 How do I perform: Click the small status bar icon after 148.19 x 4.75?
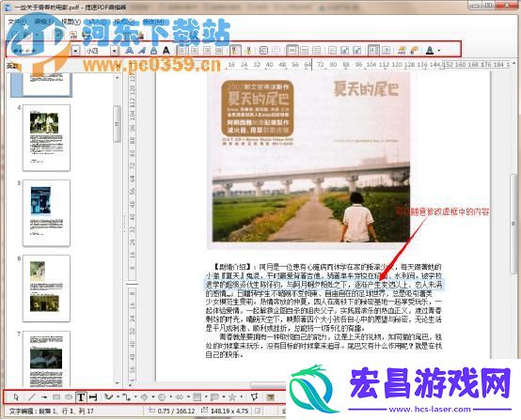(x=258, y=411)
